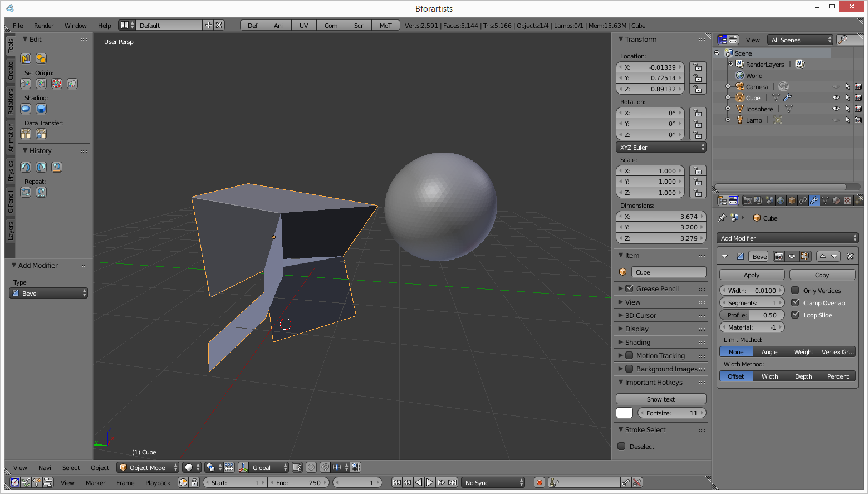Collapse the Transform panel
This screenshot has height=494, width=868.
click(621, 39)
